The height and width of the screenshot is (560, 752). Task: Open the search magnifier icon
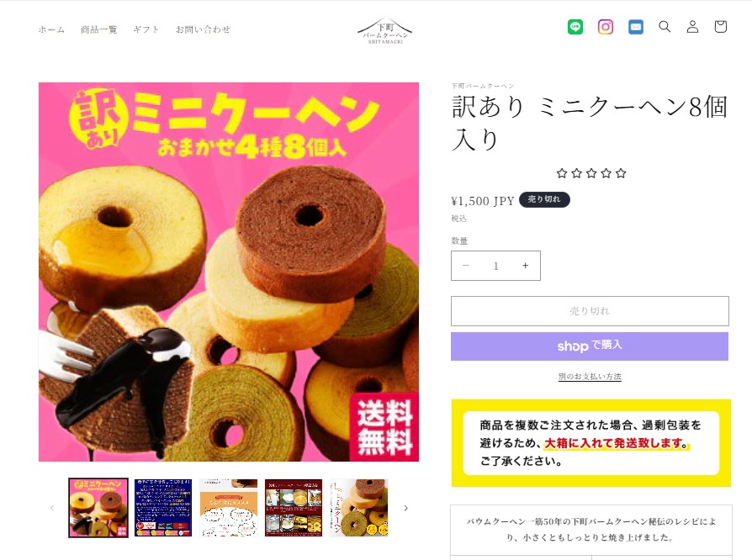click(665, 26)
